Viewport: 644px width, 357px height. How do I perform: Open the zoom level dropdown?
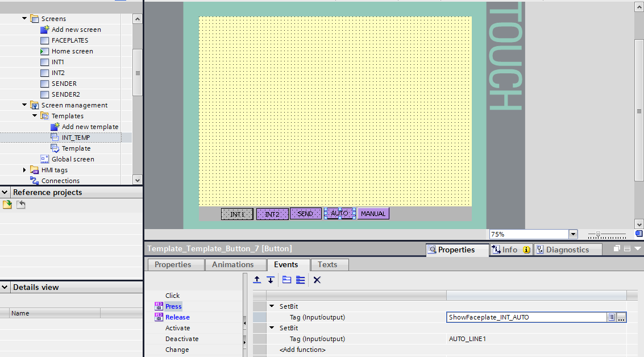[x=572, y=234]
